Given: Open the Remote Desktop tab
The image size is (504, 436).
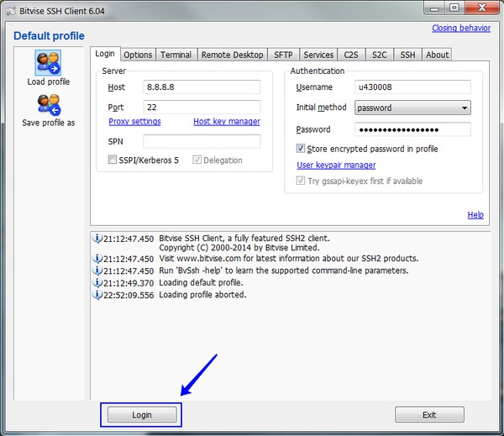Looking at the screenshot, I should (x=232, y=55).
